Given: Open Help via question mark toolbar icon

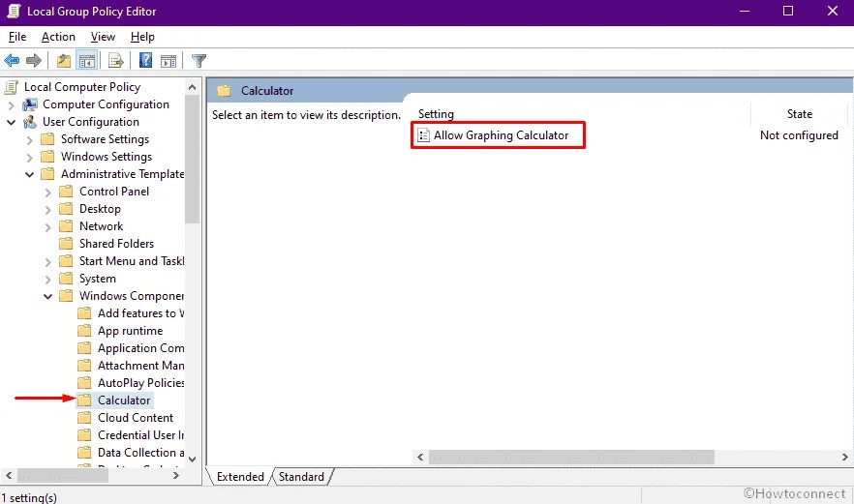Looking at the screenshot, I should pos(145,60).
